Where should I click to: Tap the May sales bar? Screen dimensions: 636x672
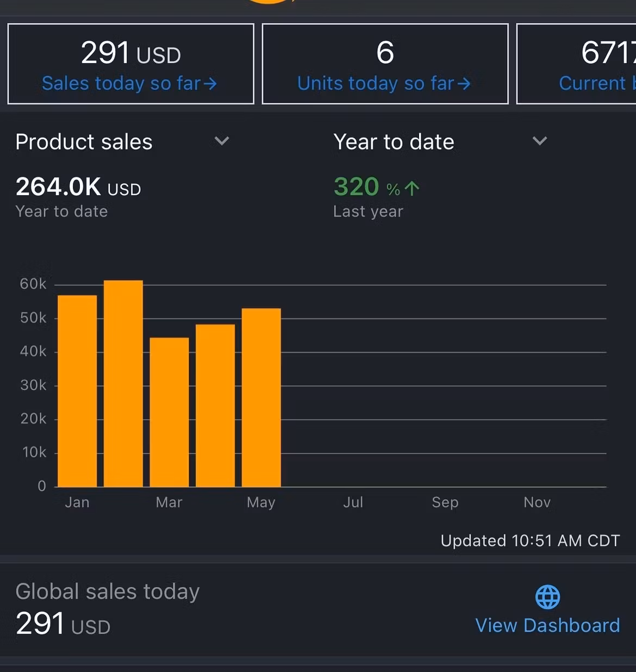261,397
